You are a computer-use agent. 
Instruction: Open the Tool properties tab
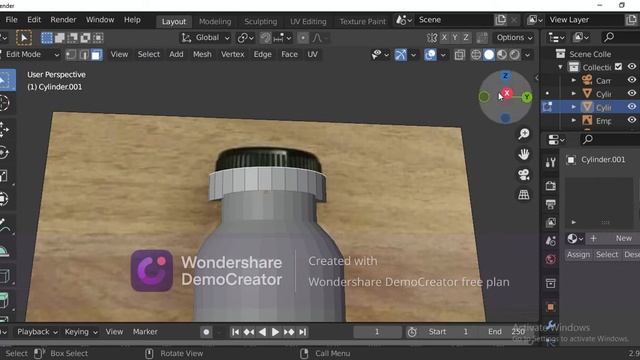550,162
